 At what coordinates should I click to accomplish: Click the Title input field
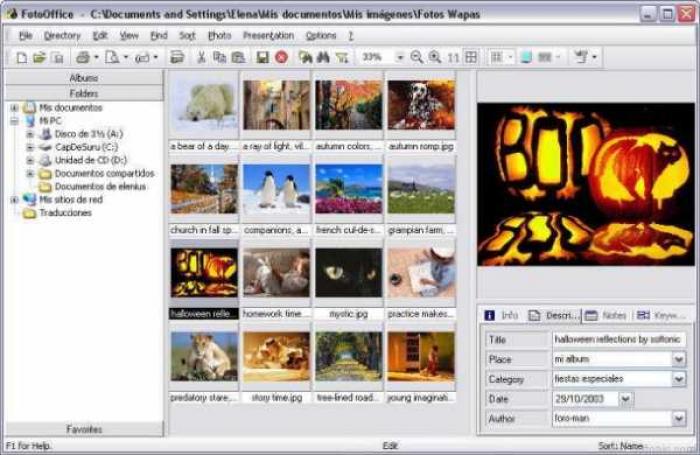click(x=618, y=340)
